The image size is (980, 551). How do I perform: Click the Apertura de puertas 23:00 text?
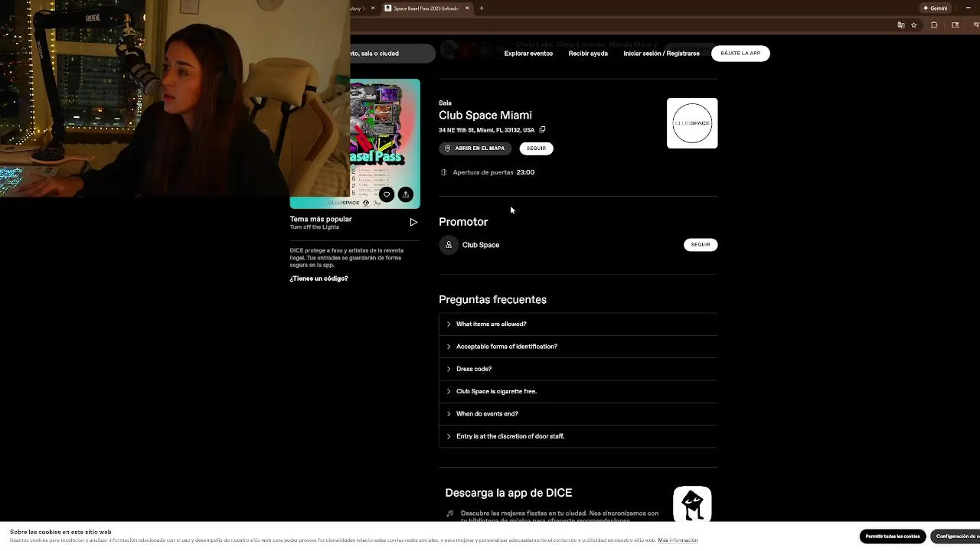[x=494, y=172]
